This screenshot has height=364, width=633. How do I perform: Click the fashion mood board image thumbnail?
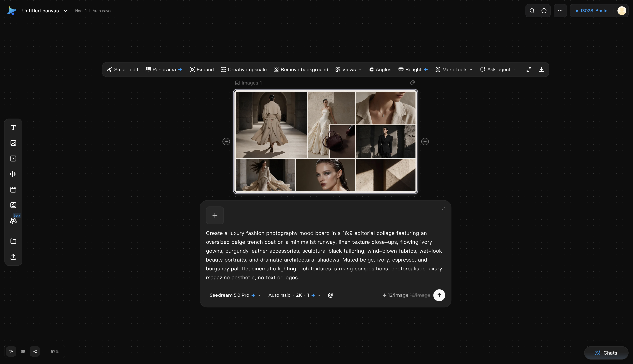tap(325, 141)
